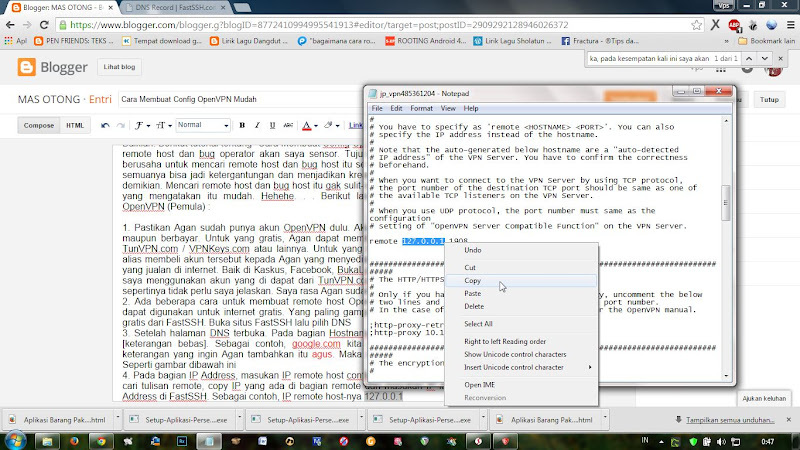
Task: Open the text highlight color picker
Action: (x=331, y=125)
